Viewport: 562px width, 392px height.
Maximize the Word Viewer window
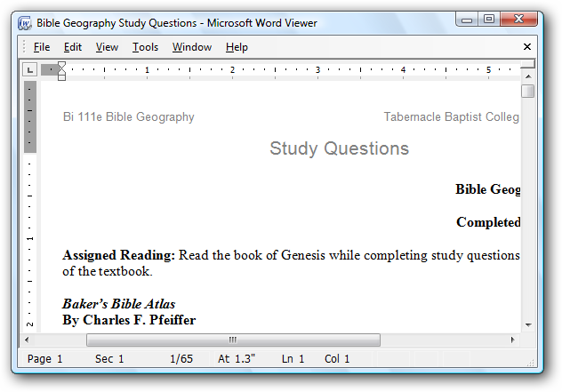tap(489, 19)
